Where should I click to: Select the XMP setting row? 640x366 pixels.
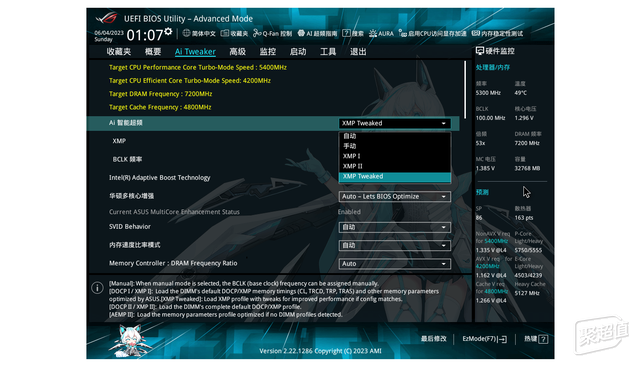[x=119, y=141]
